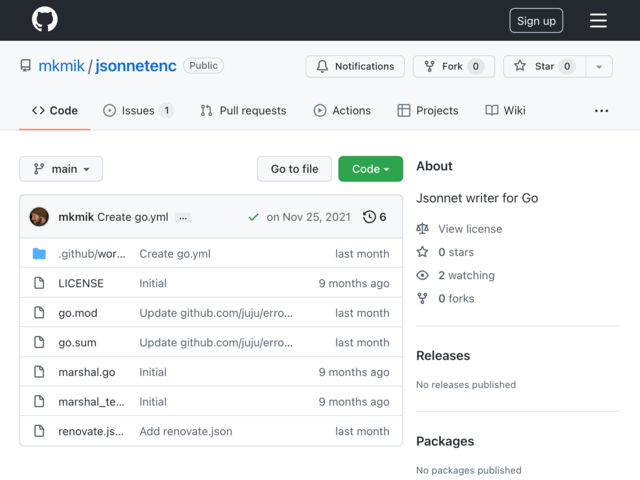Open the on Nov 25, 2021 commit date link
The width and height of the screenshot is (640, 480).
tap(309, 217)
